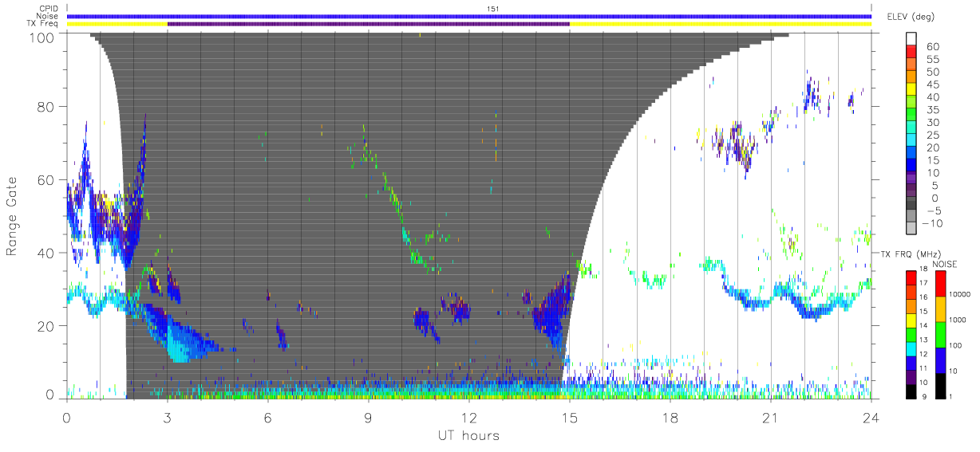This screenshot has width=980, height=452.
Task: Pick the blue segment of the NOISE colorbar
Action: (941, 360)
